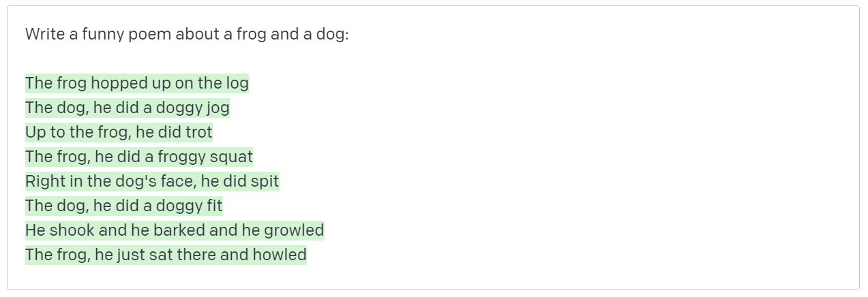Image resolution: width=868 pixels, height=297 pixels.
Task: Click the word 'funny' in the prompt
Action: pos(102,34)
